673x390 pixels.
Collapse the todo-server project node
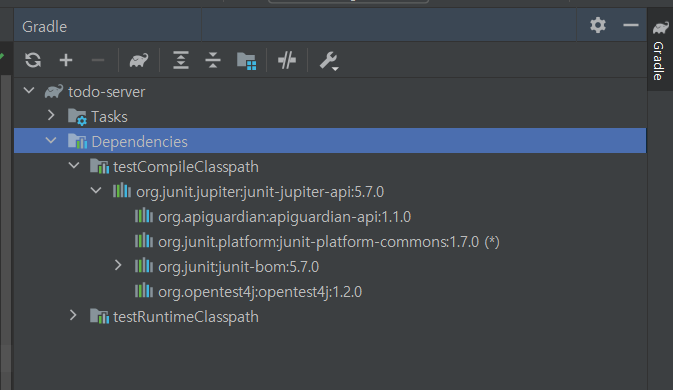[29, 91]
